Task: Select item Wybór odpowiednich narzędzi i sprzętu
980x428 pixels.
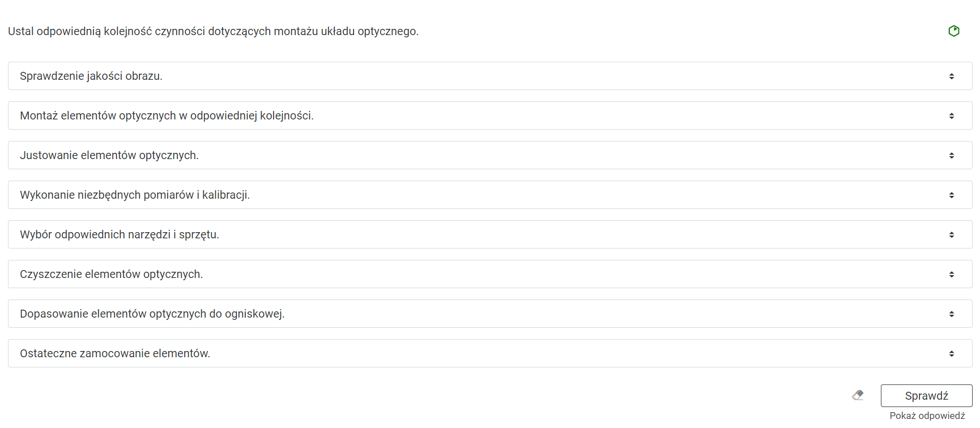Action: coord(120,235)
